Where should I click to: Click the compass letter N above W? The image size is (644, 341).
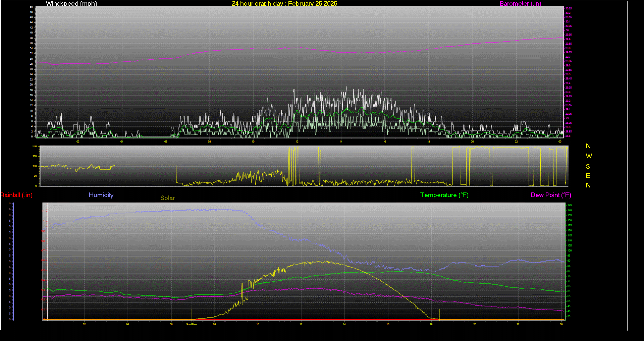coord(588,146)
